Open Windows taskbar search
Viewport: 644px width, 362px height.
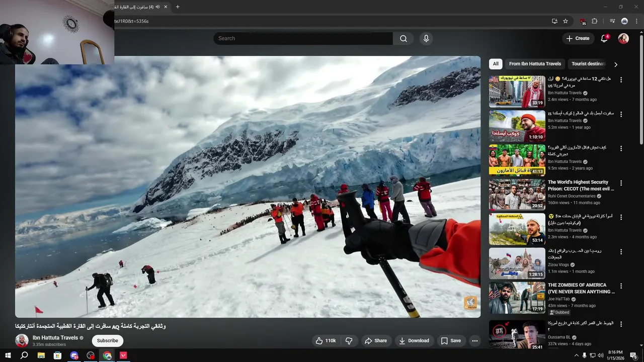click(24, 355)
